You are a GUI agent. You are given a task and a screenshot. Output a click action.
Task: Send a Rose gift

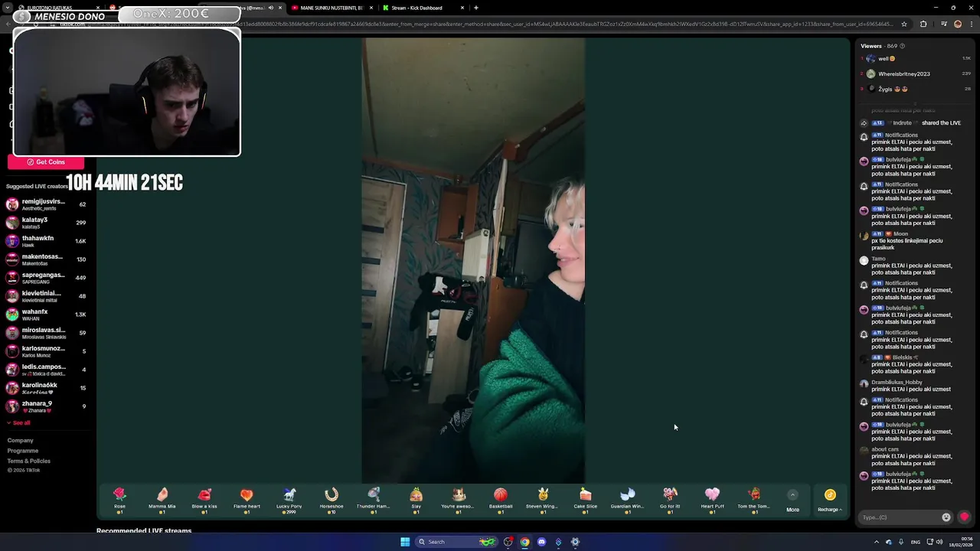tap(119, 500)
